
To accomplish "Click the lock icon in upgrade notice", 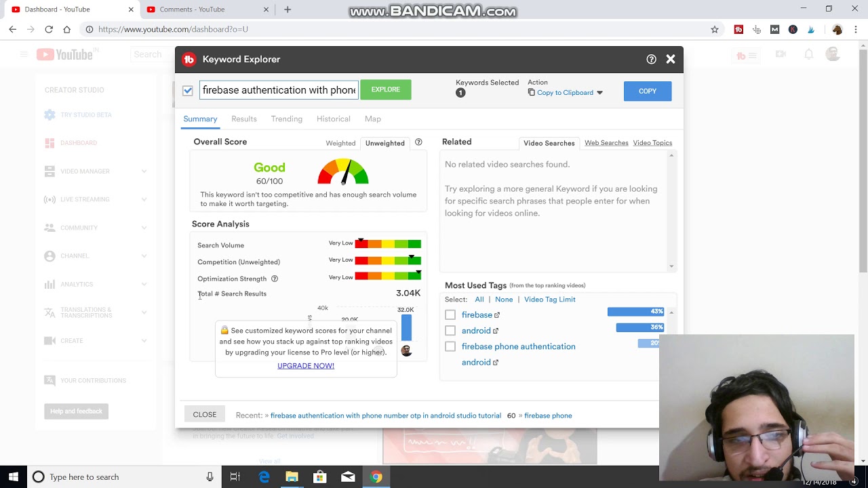I will 224,330.
